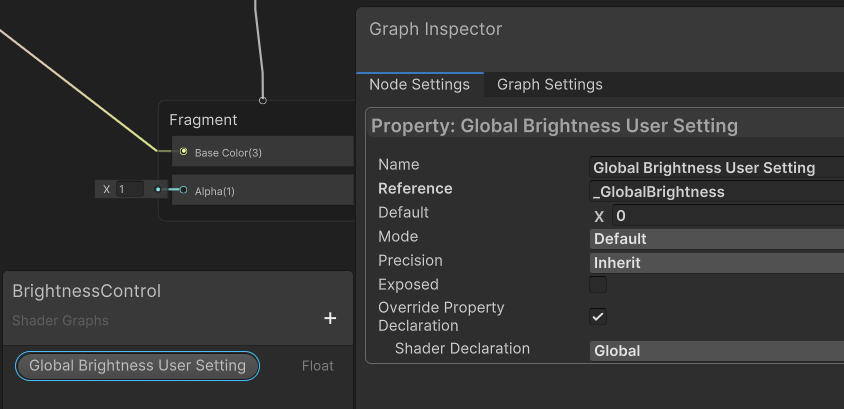844x409 pixels.
Task: Switch to the Graph Settings tab
Action: pos(549,85)
